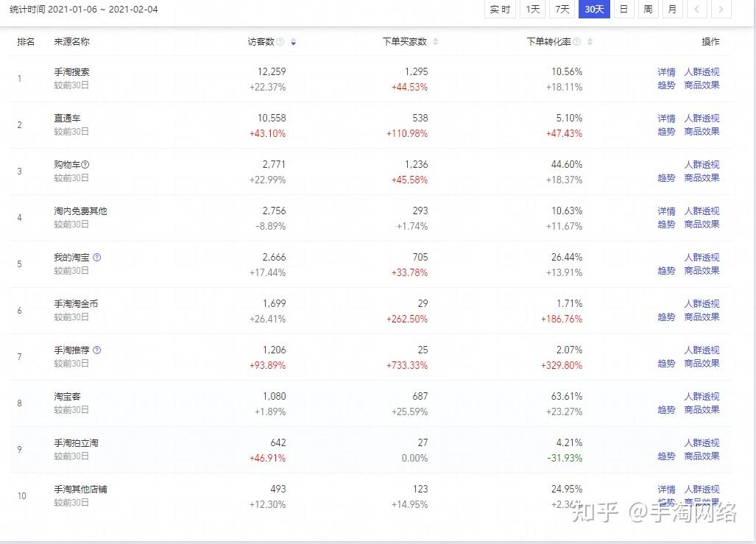
Task: Click visitor count 12,259
Action: tap(272, 72)
